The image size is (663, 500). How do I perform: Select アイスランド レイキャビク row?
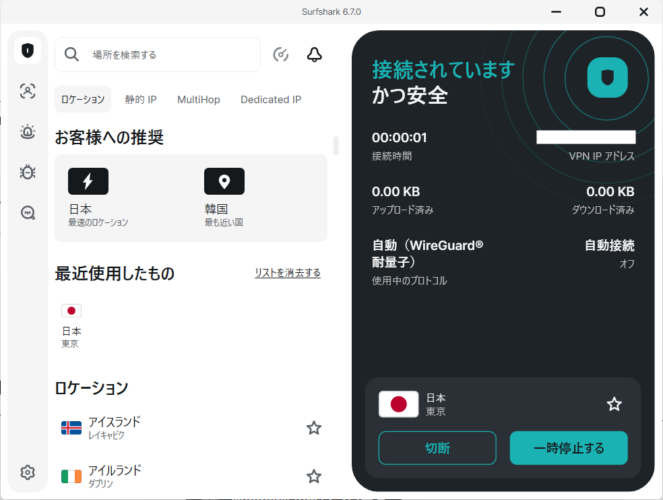191,428
